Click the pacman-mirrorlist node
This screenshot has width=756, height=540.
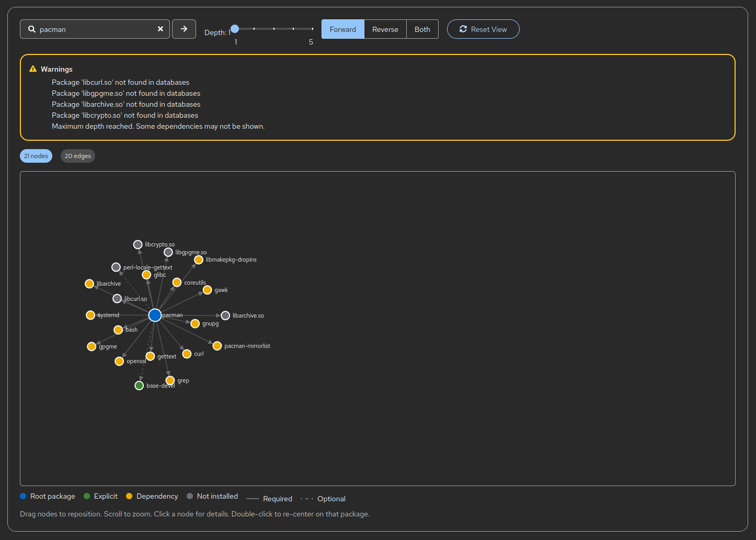point(217,346)
